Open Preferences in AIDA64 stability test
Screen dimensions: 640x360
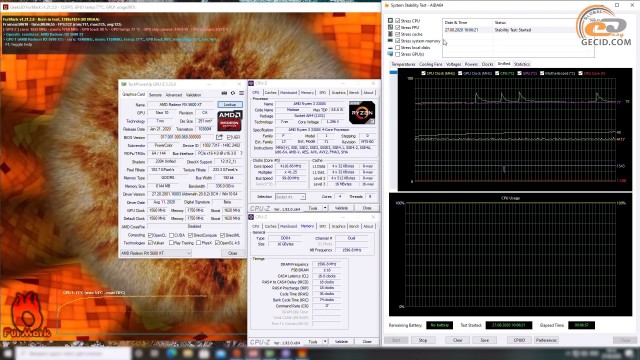tap(546, 340)
